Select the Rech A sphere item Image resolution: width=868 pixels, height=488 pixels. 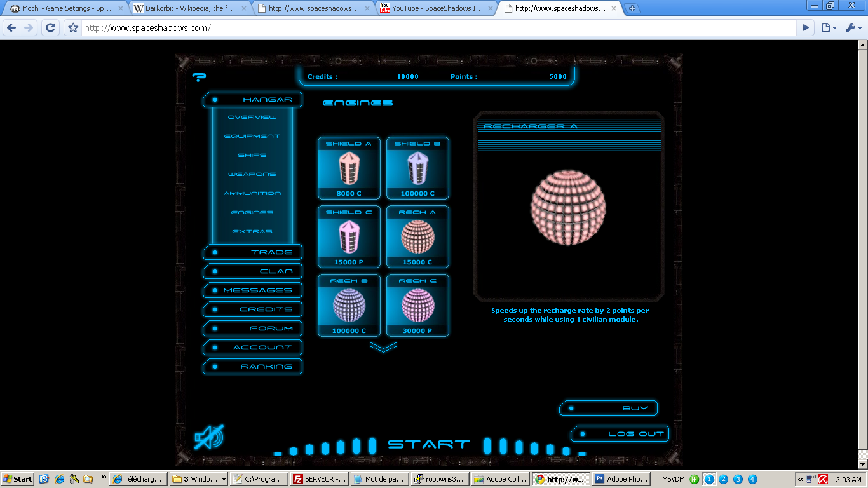coord(417,237)
